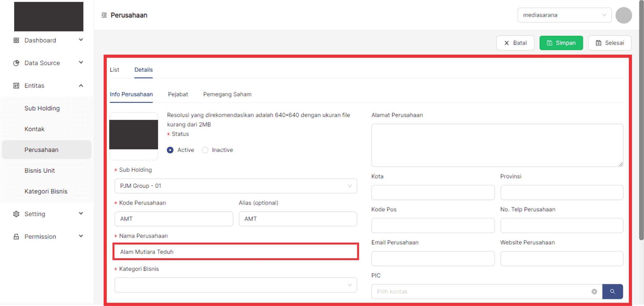The width and height of the screenshot is (644, 306).
Task: Open the Sub Holding dropdown
Action: pyautogui.click(x=236, y=186)
